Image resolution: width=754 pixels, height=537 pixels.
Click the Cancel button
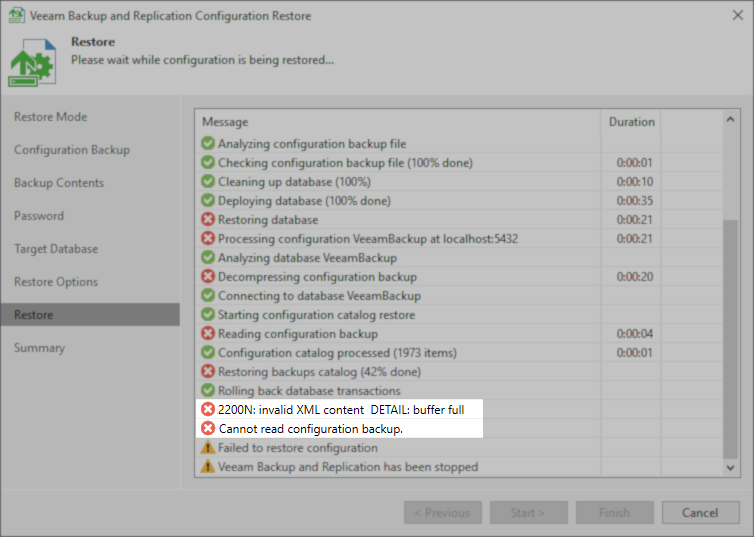(701, 512)
